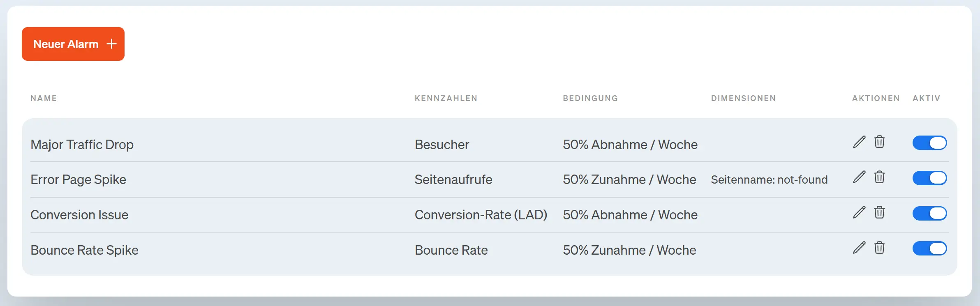The width and height of the screenshot is (980, 306).
Task: Disable the Major Traffic Drop alarm
Action: (x=929, y=143)
